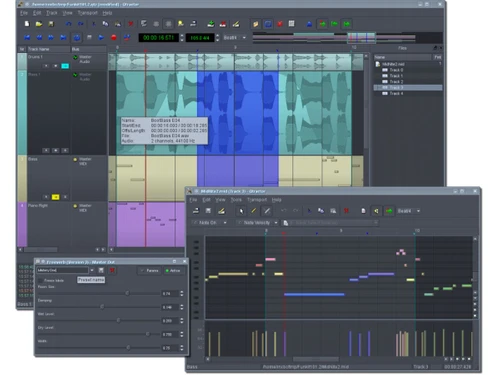Screen dimensions: 500x375
Task: Open the Tools menu in the MIDI editor
Action: pyautogui.click(x=236, y=200)
